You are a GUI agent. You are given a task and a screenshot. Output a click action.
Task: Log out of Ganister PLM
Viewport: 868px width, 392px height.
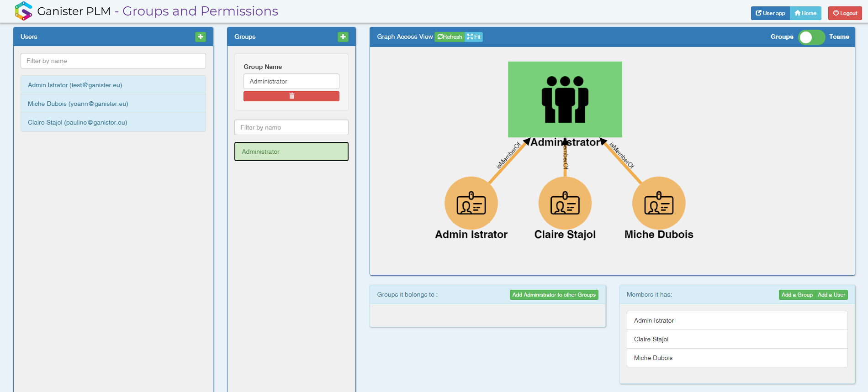pyautogui.click(x=845, y=13)
